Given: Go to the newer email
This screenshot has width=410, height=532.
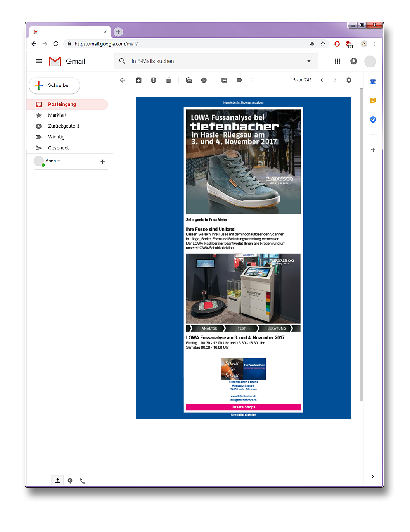Looking at the screenshot, I should coord(322,80).
